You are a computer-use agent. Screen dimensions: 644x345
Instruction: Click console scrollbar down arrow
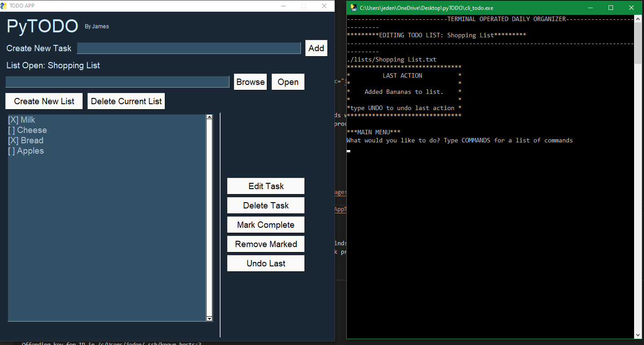tap(638, 335)
